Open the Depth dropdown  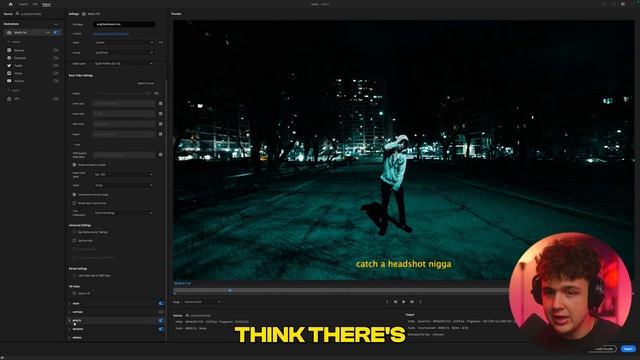coord(124,185)
